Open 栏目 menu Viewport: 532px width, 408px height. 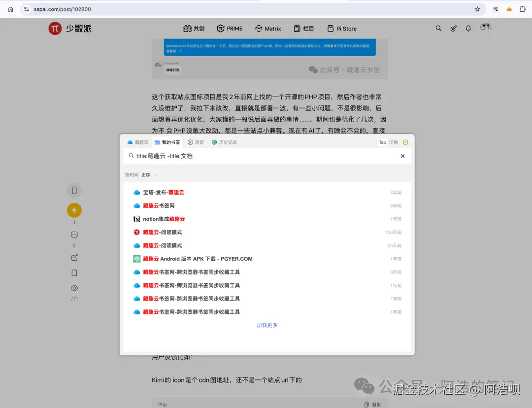tap(303, 29)
